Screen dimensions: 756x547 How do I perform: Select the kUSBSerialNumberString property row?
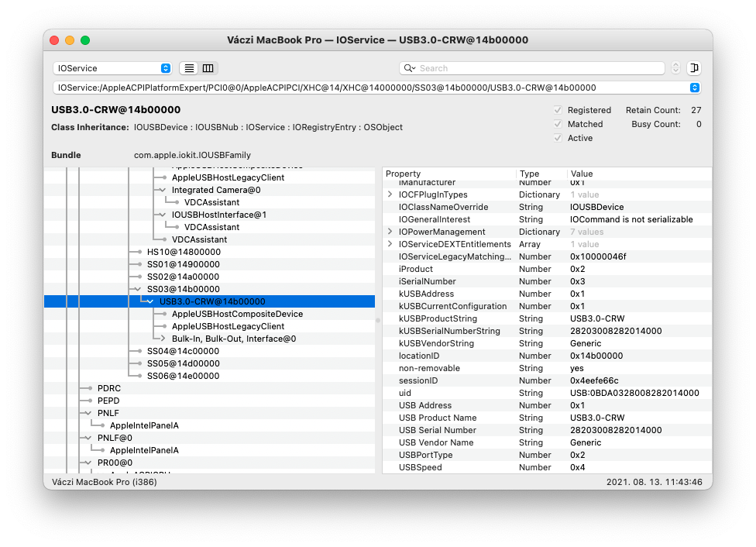[547, 331]
